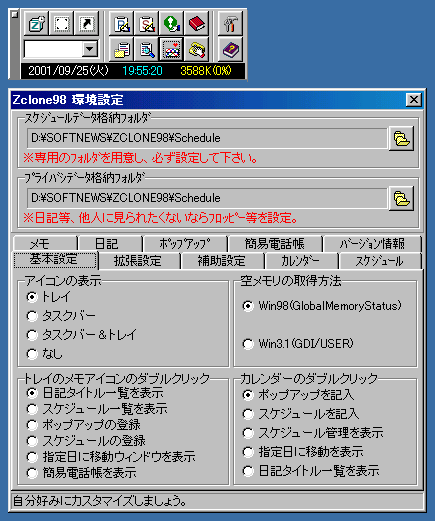
Task: Open the カレンダー tab
Action: pyautogui.click(x=301, y=261)
